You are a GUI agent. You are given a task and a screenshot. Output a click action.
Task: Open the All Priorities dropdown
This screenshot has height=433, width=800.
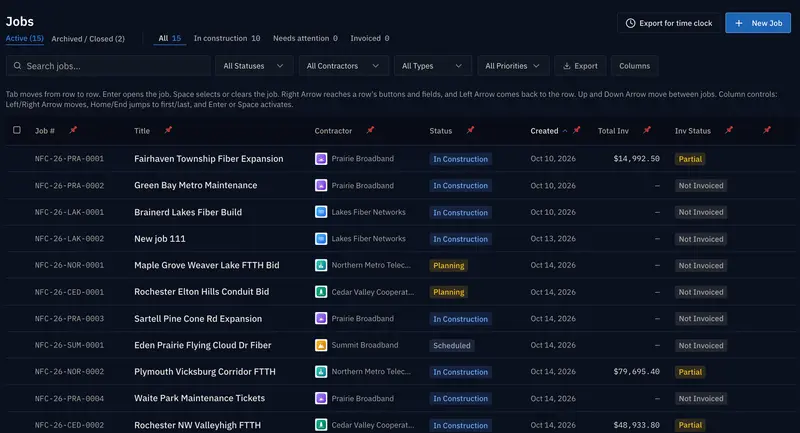click(x=513, y=66)
